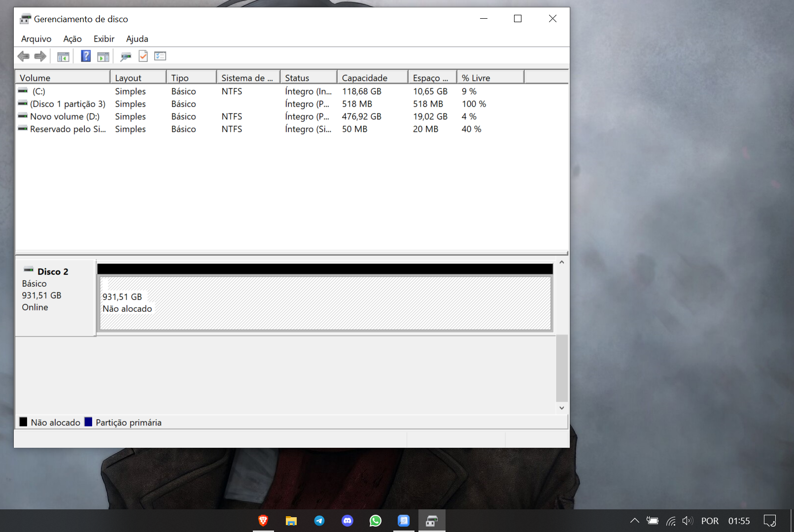Click the 19,02 GB free space cell
The width and height of the screenshot is (794, 532).
[x=430, y=116]
